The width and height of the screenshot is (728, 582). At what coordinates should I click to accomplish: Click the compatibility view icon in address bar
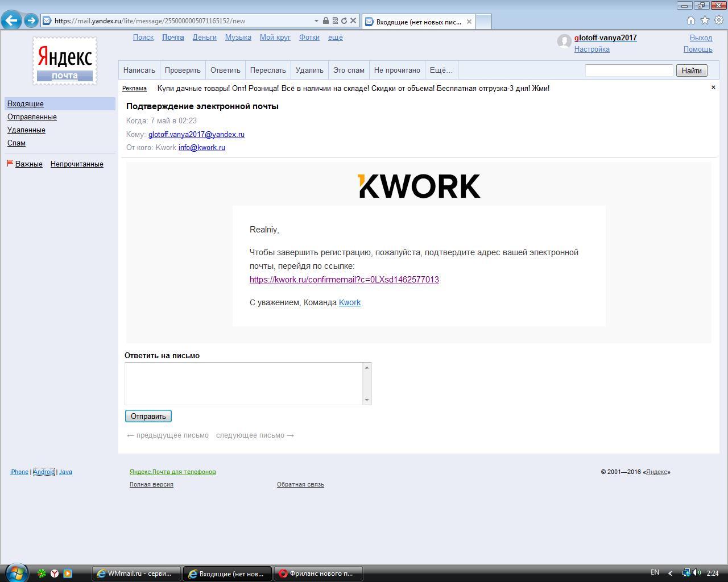pyautogui.click(x=335, y=21)
